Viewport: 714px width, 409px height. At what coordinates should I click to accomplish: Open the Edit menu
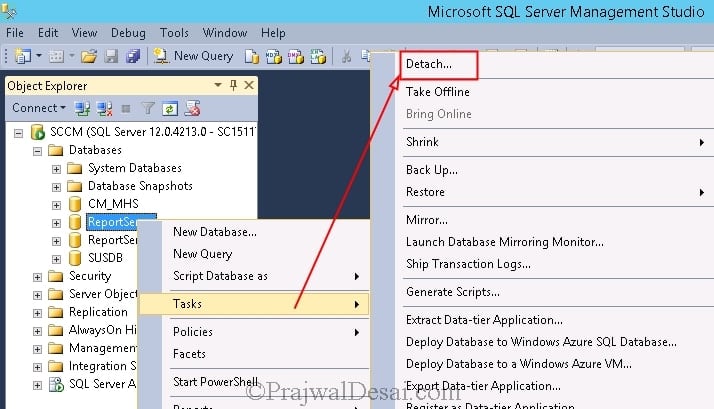pos(48,33)
